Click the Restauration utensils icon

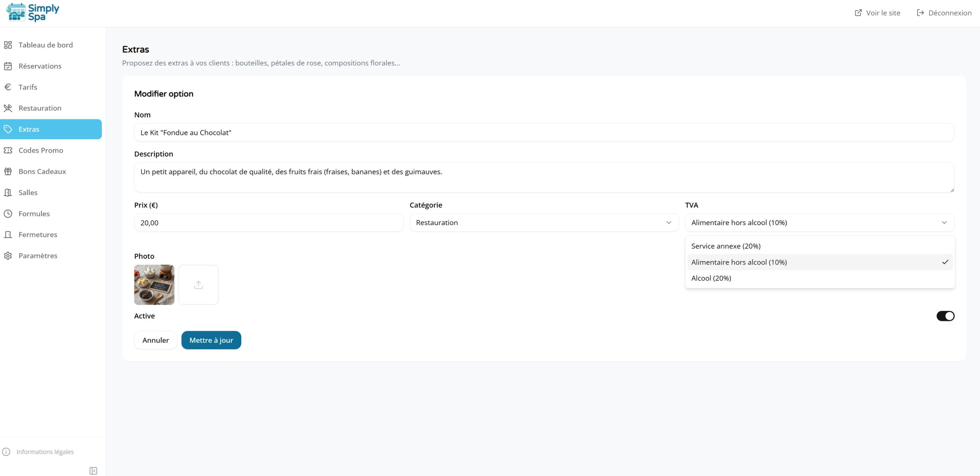pyautogui.click(x=8, y=108)
